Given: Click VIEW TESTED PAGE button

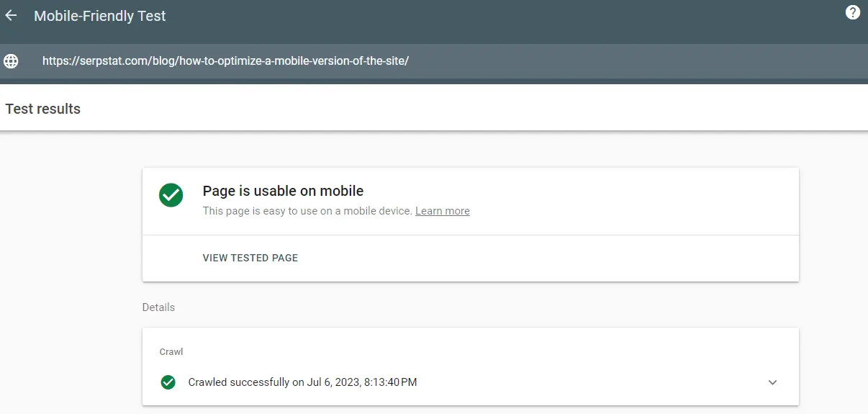Looking at the screenshot, I should click(250, 258).
